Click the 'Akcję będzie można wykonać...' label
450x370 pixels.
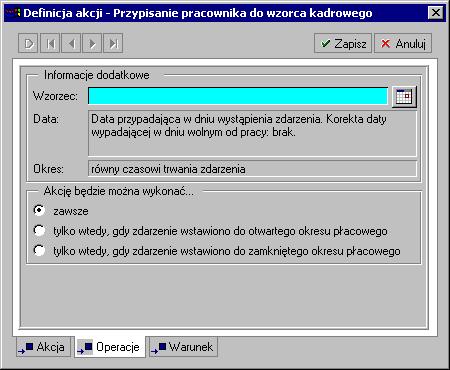pos(119,191)
